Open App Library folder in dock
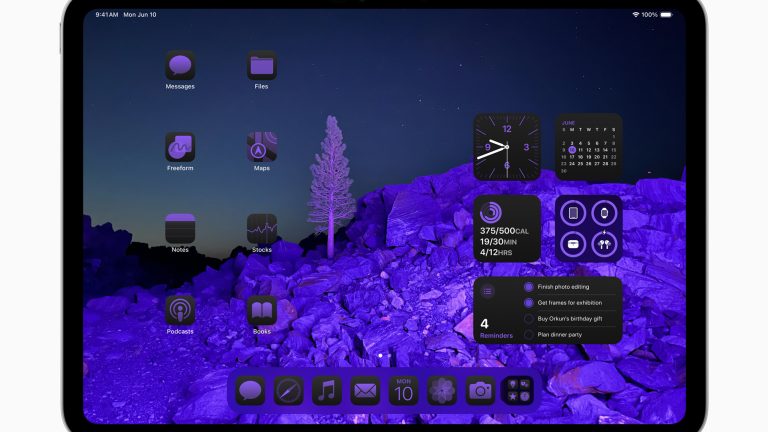 point(518,391)
